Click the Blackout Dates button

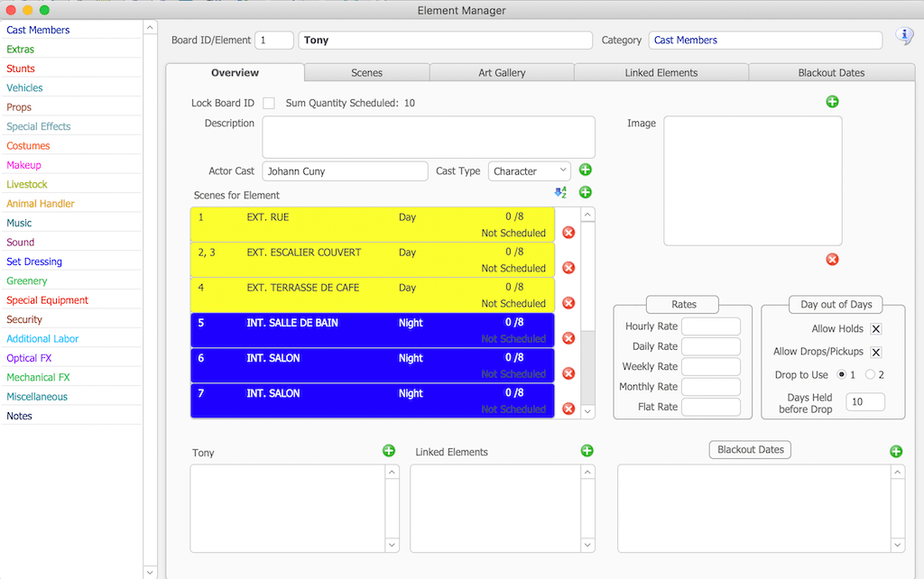tap(751, 449)
